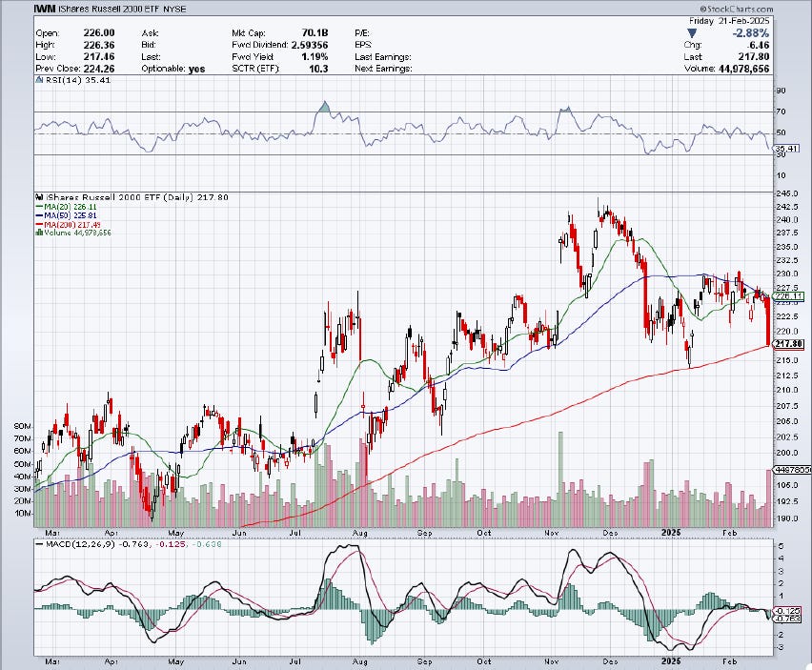
Task: Click the Fwd Dividend value 2.59356
Action: click(x=310, y=45)
